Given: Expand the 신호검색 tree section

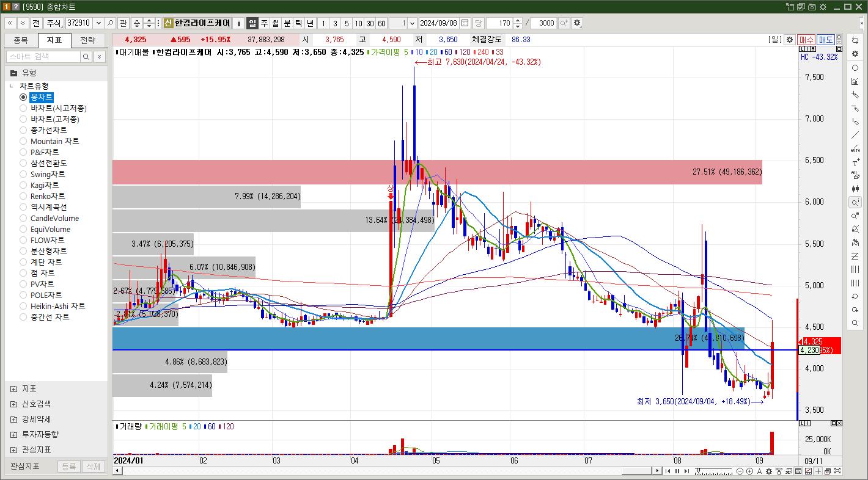Looking at the screenshot, I should [x=13, y=404].
